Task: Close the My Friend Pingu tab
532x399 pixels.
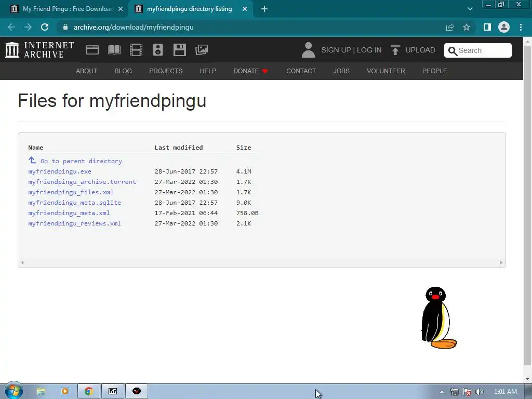Action: coord(121,9)
